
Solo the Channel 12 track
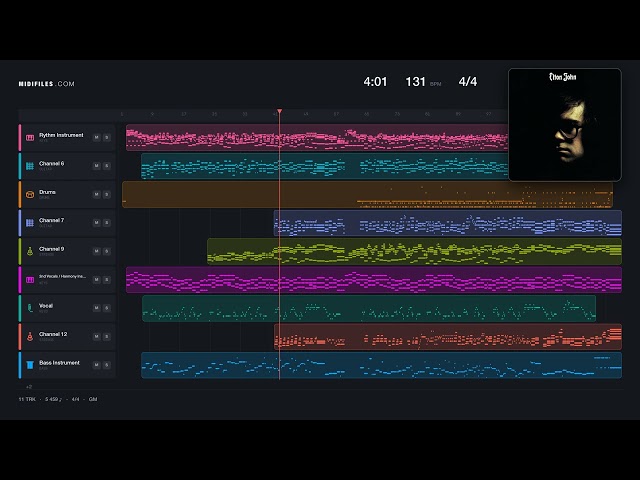click(107, 336)
